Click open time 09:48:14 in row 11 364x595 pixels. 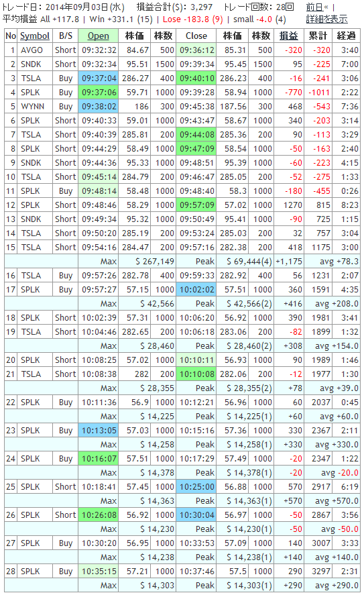tap(98, 191)
